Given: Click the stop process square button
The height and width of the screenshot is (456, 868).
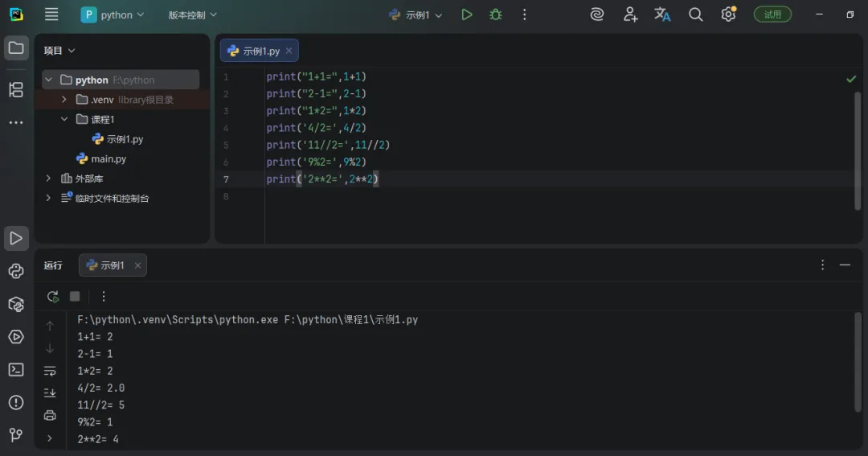Looking at the screenshot, I should (75, 297).
